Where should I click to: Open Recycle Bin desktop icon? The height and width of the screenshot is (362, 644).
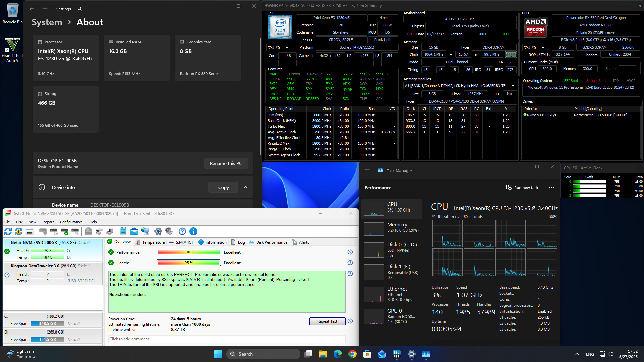click(12, 14)
